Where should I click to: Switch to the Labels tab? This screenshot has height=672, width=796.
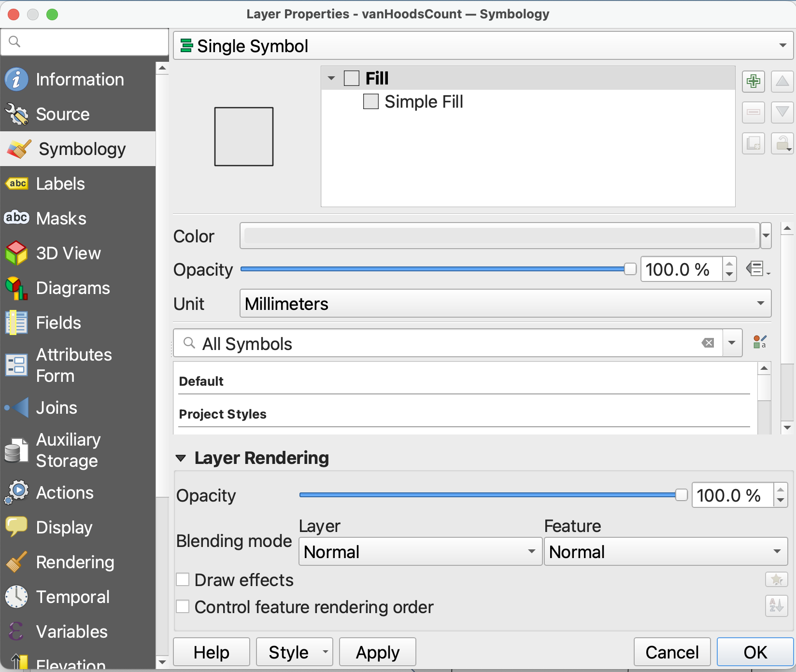pos(60,184)
